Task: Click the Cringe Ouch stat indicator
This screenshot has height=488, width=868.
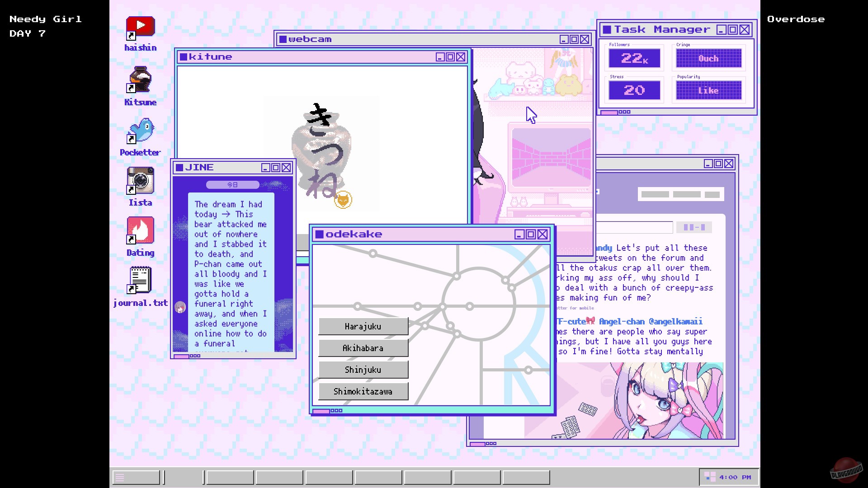Action: pos(708,58)
